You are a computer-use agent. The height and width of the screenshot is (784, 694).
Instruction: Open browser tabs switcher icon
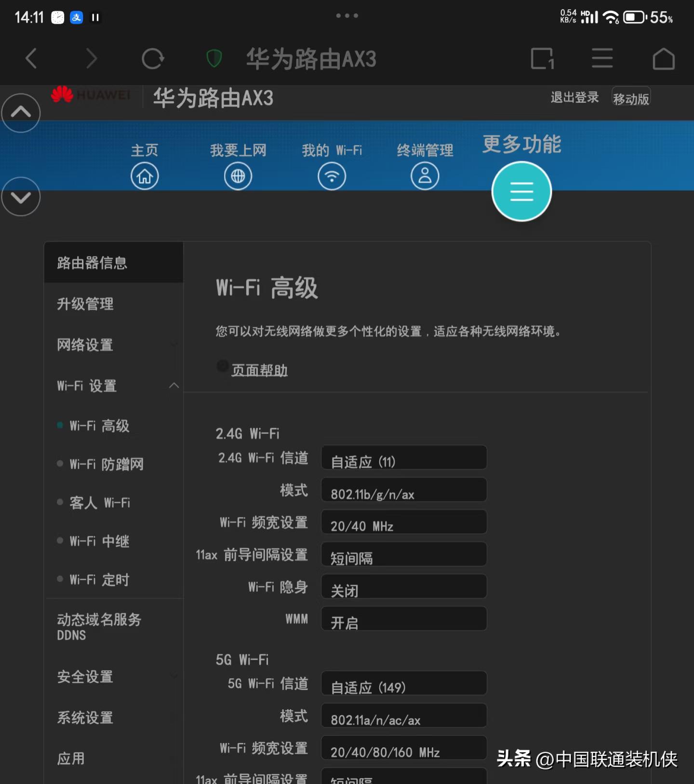[542, 58]
